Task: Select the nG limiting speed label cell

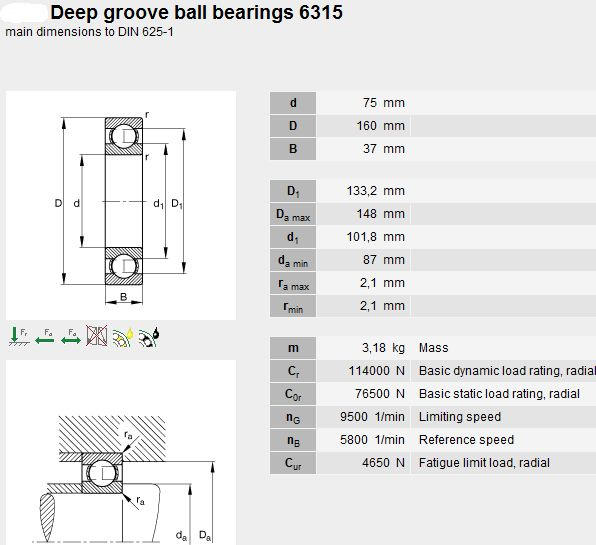Action: pyautogui.click(x=293, y=417)
